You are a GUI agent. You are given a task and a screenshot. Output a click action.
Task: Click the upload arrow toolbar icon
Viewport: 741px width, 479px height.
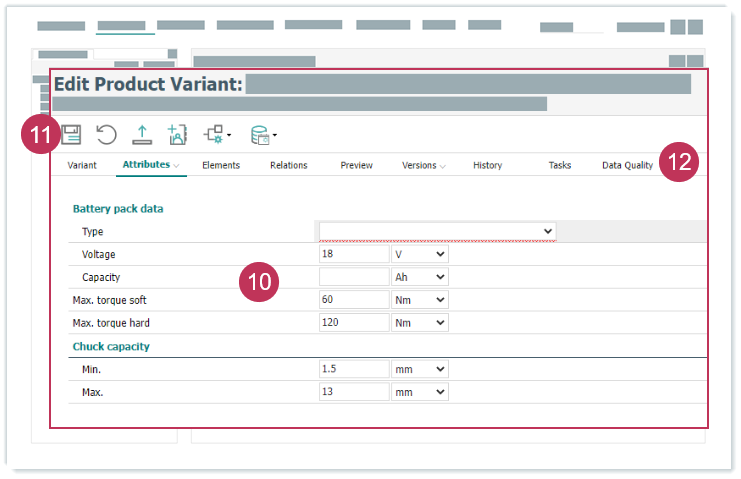pyautogui.click(x=142, y=134)
